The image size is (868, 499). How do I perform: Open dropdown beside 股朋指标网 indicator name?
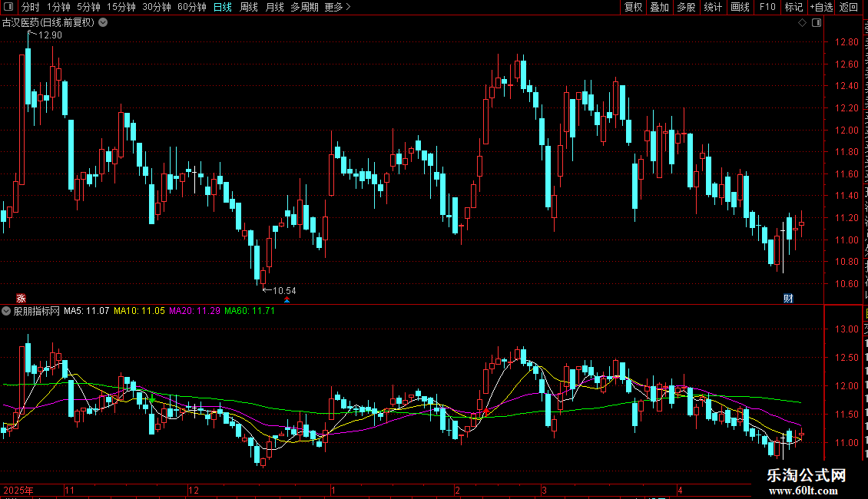coord(6,311)
